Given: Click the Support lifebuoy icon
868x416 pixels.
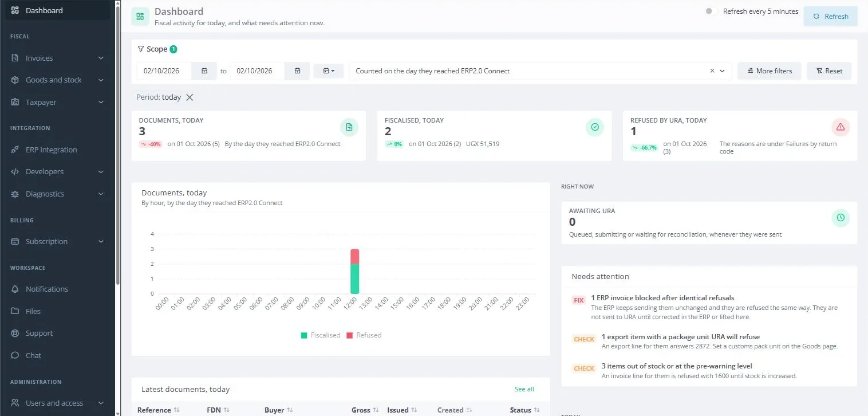Looking at the screenshot, I should point(15,333).
